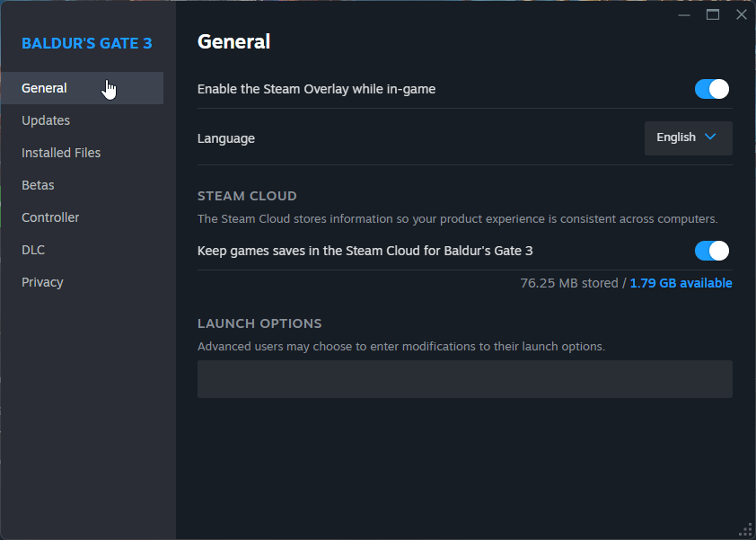Turn off the Steam Overlay in-game switch
The width and height of the screenshot is (756, 540).
pyautogui.click(x=712, y=89)
